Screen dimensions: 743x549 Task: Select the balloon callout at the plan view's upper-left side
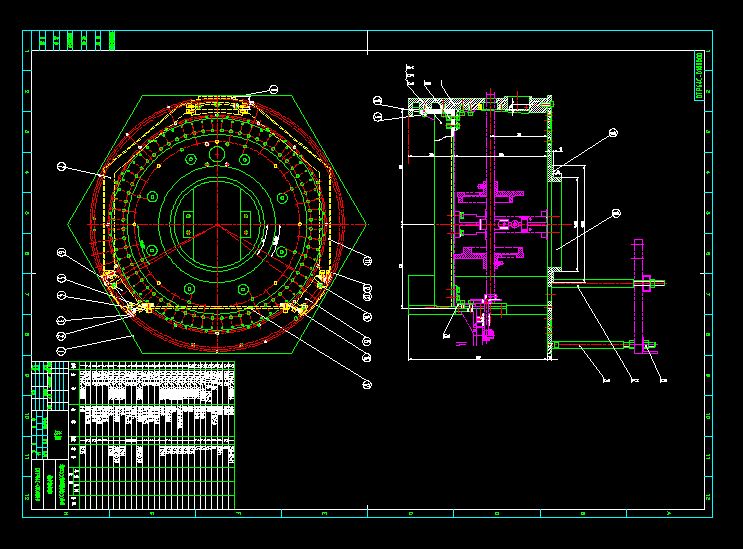pyautogui.click(x=62, y=166)
